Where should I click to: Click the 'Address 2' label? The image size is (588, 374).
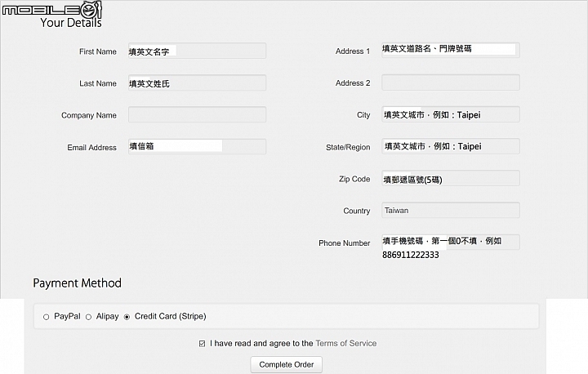coord(353,83)
